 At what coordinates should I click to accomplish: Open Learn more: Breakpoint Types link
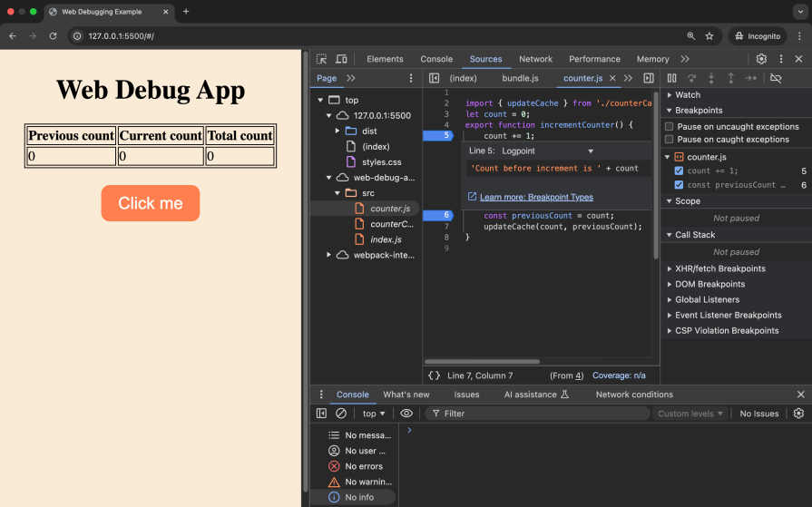tap(535, 197)
